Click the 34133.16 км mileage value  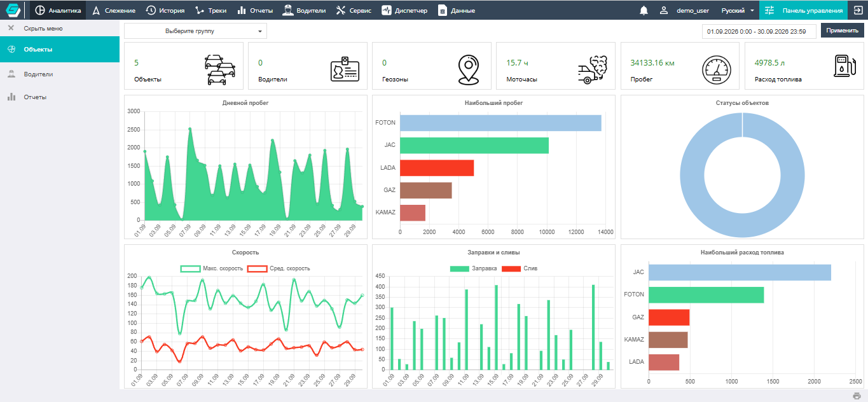click(x=652, y=63)
